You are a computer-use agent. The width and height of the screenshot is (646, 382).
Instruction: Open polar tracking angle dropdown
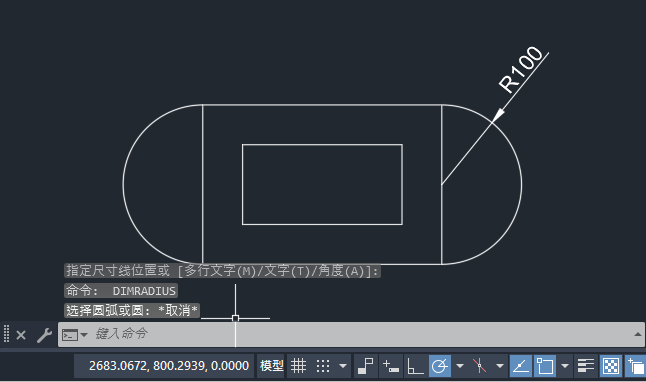click(x=460, y=366)
